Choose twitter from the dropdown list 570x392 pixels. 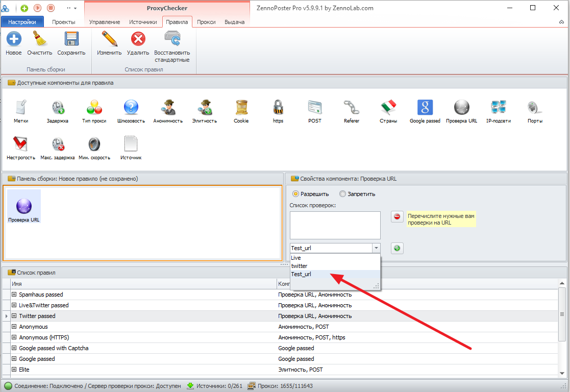[335, 266]
